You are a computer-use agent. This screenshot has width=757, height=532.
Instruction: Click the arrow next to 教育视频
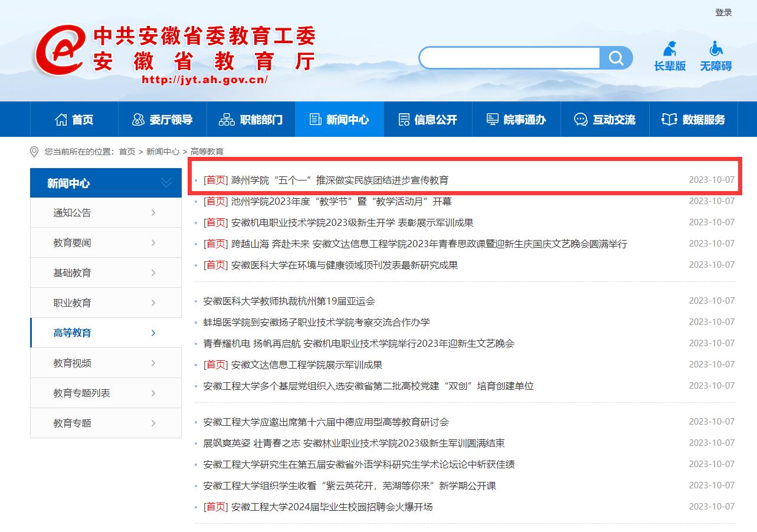coord(153,363)
